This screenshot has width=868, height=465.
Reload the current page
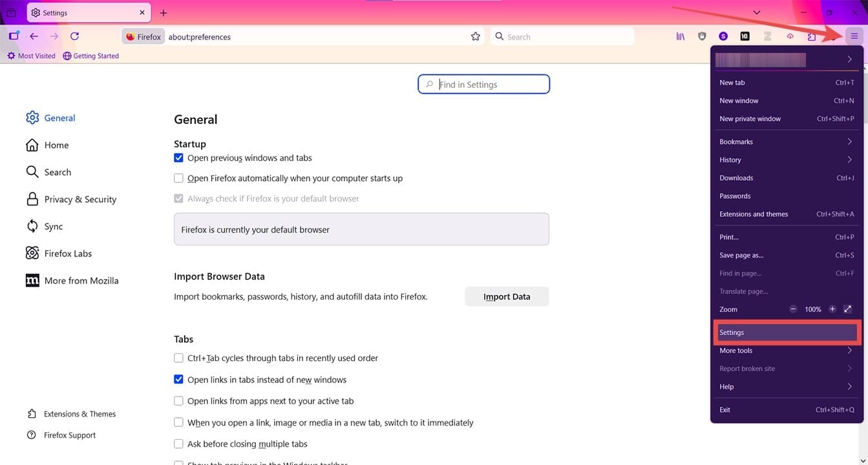pyautogui.click(x=74, y=37)
